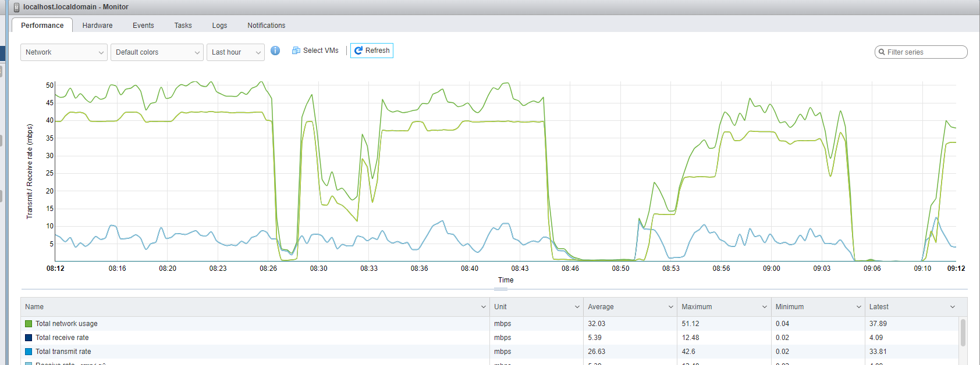
Task: Click the 09:12 time axis label
Action: point(956,269)
